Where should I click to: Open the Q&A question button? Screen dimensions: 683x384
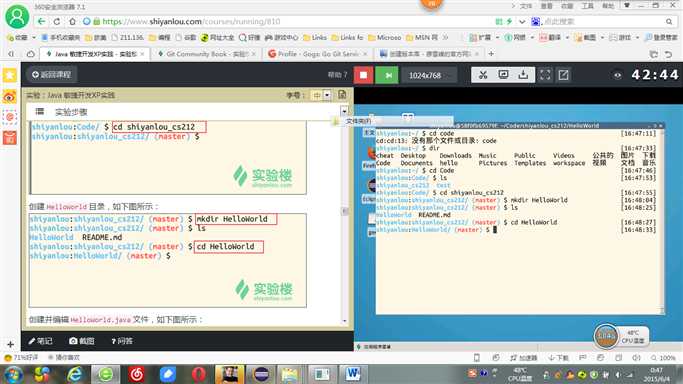tap(122, 341)
